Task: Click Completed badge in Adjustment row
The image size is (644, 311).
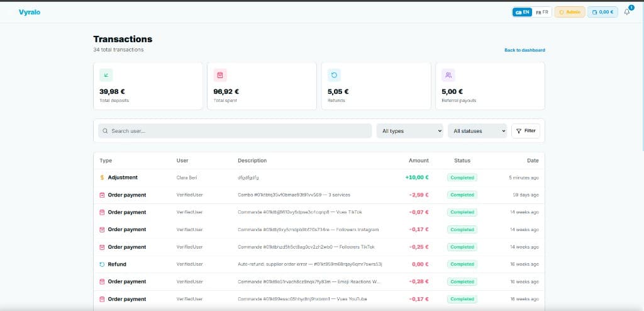Action: (x=462, y=178)
